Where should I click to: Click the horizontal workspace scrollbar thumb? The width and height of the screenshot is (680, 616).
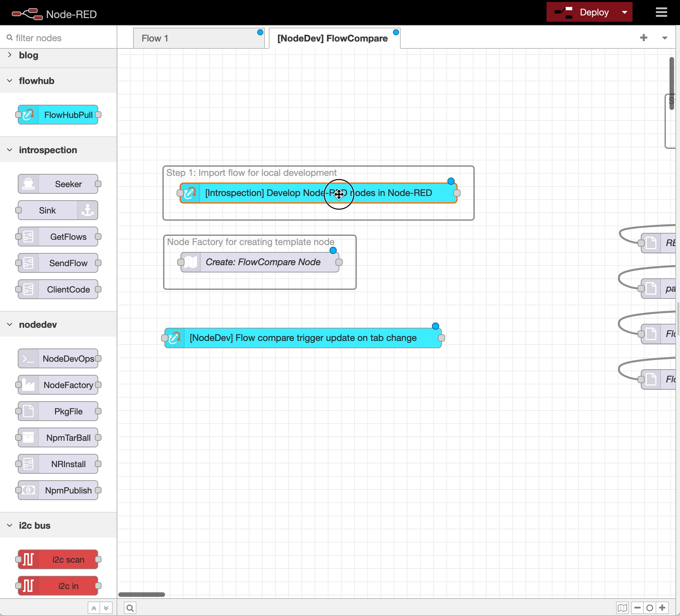(142, 594)
